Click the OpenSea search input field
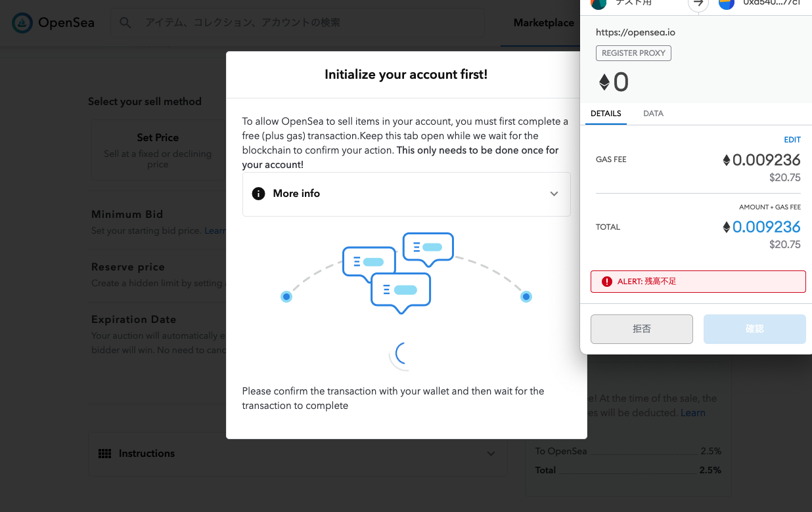This screenshot has height=512, width=812. point(297,23)
